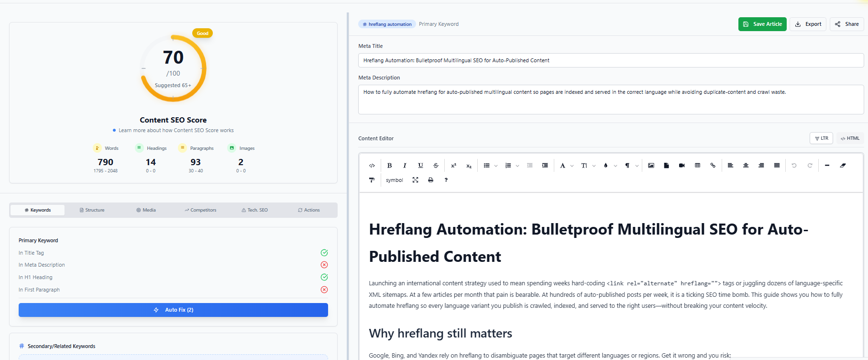The width and height of the screenshot is (868, 360).
Task: Toggle code view in the editor toolbar
Action: click(x=372, y=166)
